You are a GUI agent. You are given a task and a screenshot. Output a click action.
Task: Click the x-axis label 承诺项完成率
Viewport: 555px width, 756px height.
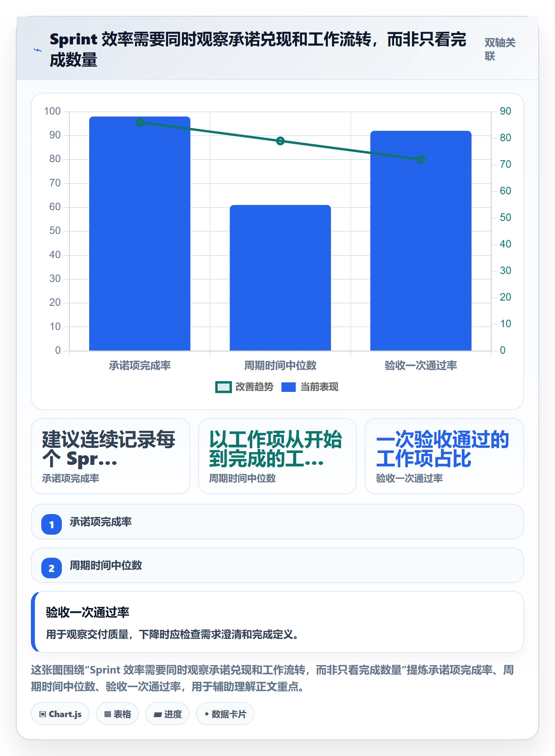140,365
